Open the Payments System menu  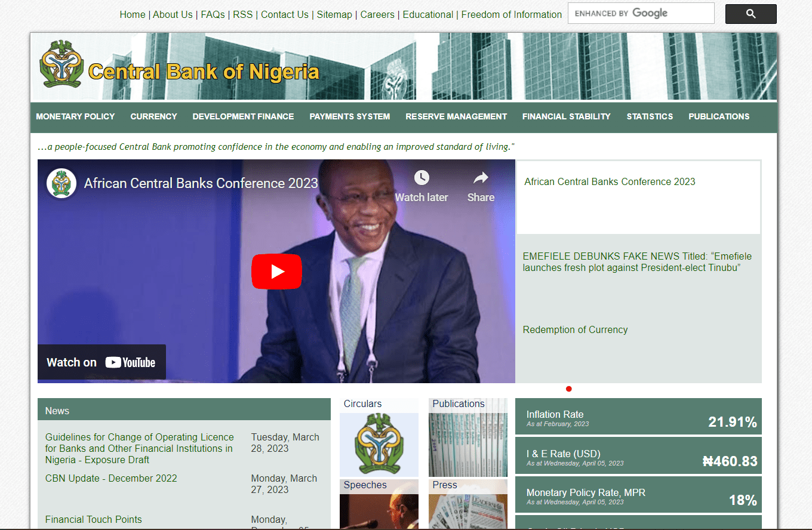(x=350, y=116)
